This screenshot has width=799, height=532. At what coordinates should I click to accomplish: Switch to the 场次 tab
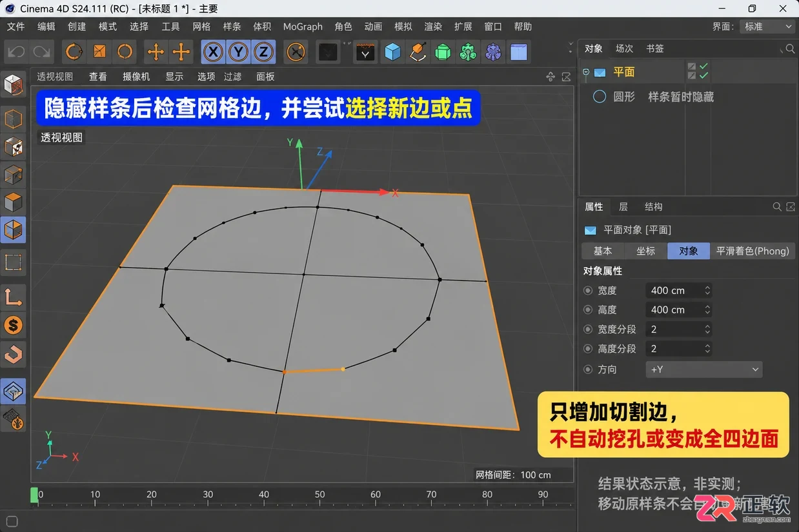click(x=624, y=48)
